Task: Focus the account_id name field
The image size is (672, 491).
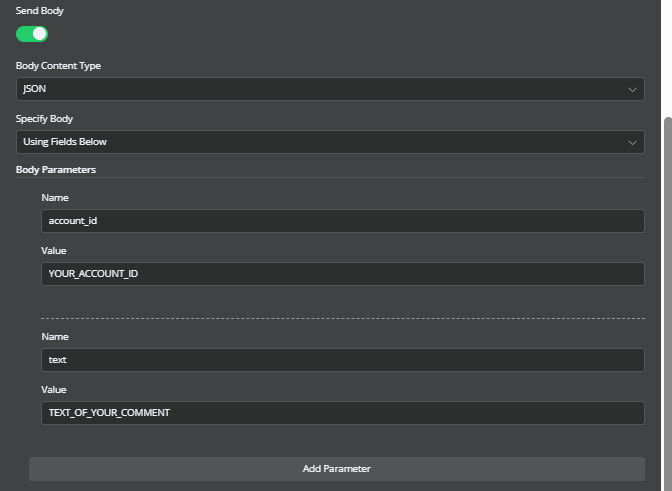Action: tap(342, 221)
